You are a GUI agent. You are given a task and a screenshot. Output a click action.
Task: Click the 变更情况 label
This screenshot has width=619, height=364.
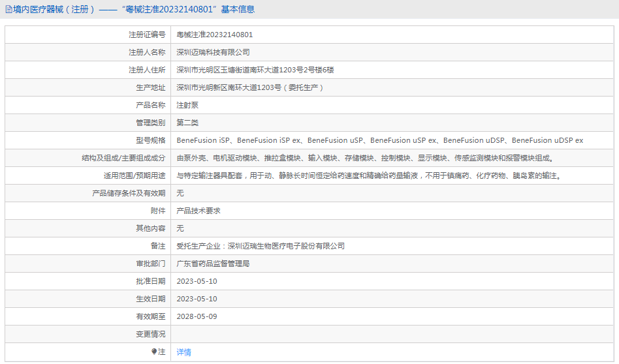pos(150,334)
